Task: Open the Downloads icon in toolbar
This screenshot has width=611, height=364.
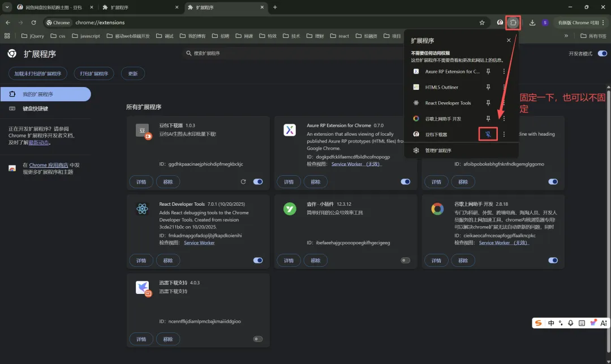Action: point(532,23)
